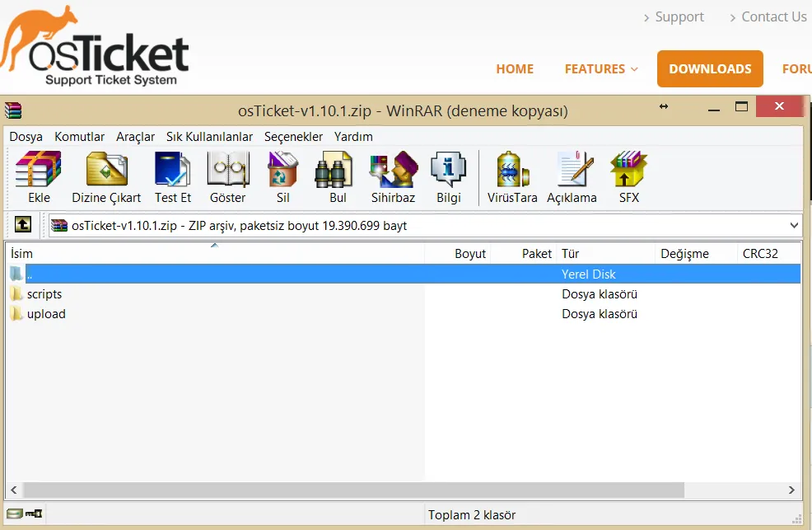Run Test Et archive test
The image size is (812, 530).
point(172,170)
